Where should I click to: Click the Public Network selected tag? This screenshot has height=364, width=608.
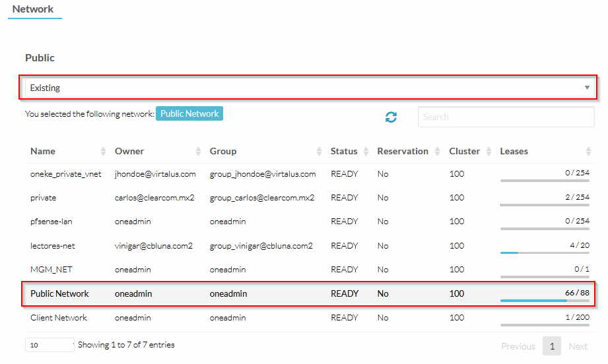[189, 113]
